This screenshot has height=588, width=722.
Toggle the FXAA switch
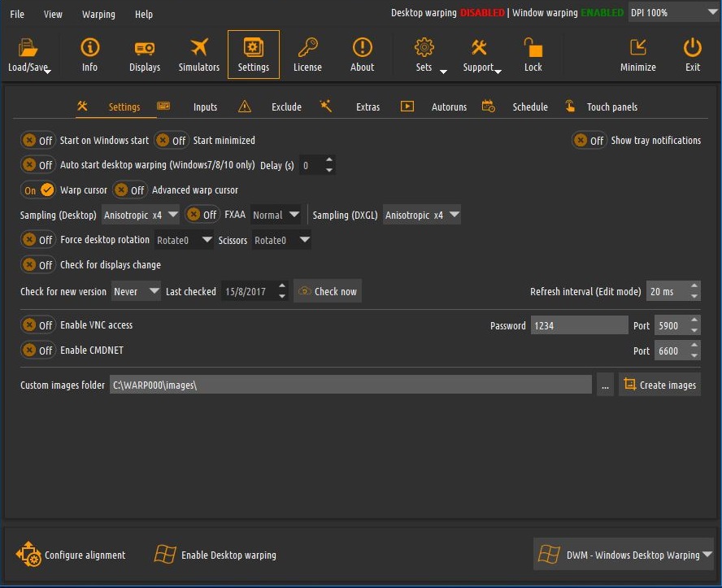click(202, 215)
